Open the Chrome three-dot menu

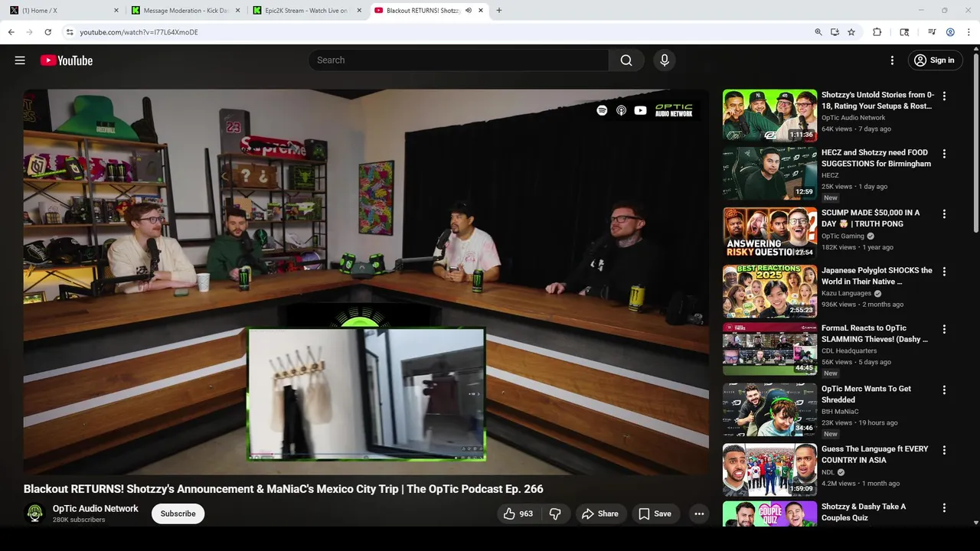click(968, 32)
